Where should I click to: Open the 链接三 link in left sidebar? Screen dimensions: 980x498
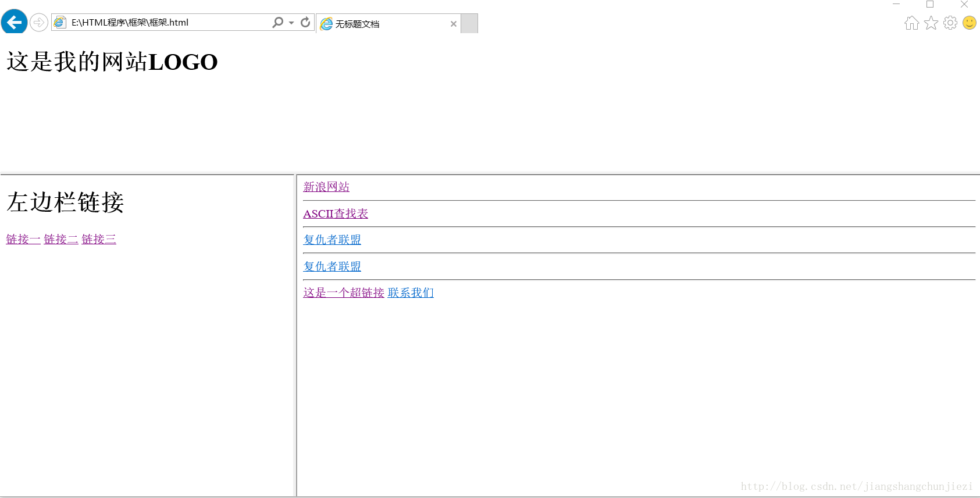coord(99,239)
